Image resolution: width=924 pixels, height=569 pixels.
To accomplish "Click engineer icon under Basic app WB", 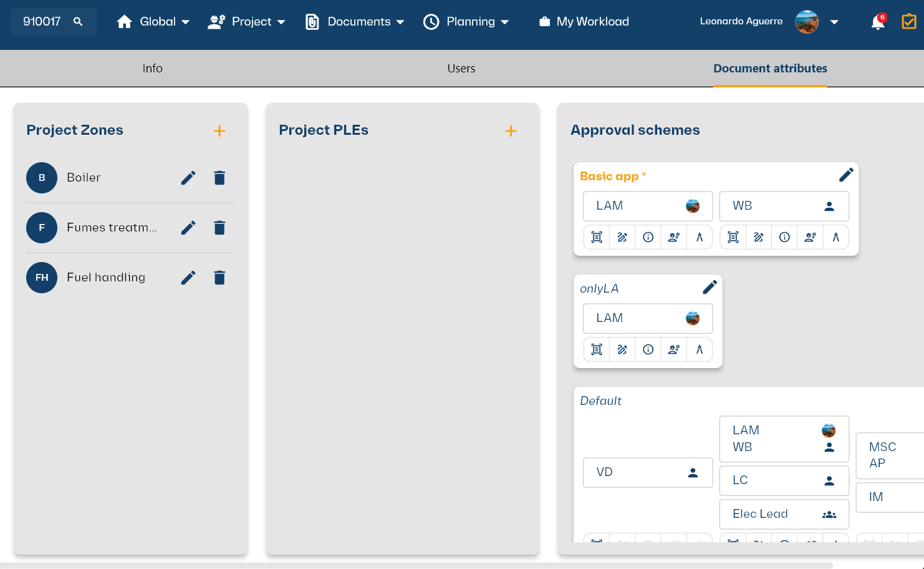I will pyautogui.click(x=811, y=237).
